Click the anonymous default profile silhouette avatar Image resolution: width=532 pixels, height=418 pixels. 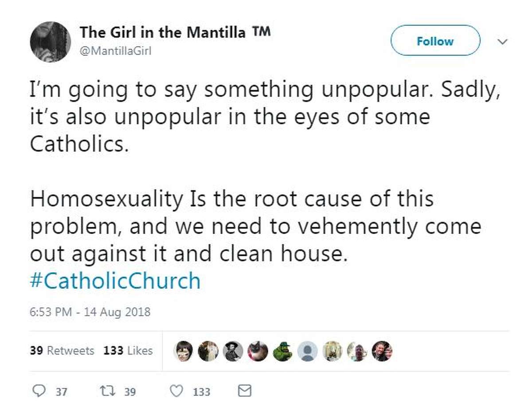pos(307,350)
